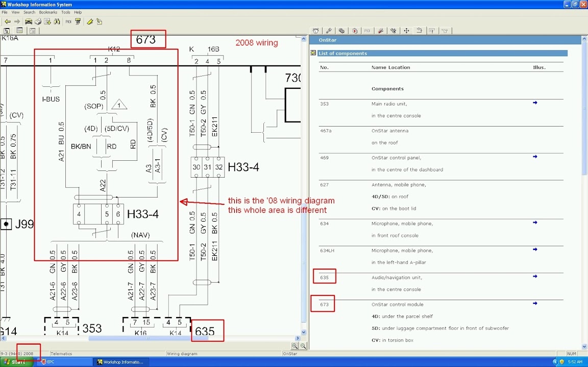The image size is (588, 367).
Task: Click the grey forward arrow in toolbar
Action: (17, 22)
